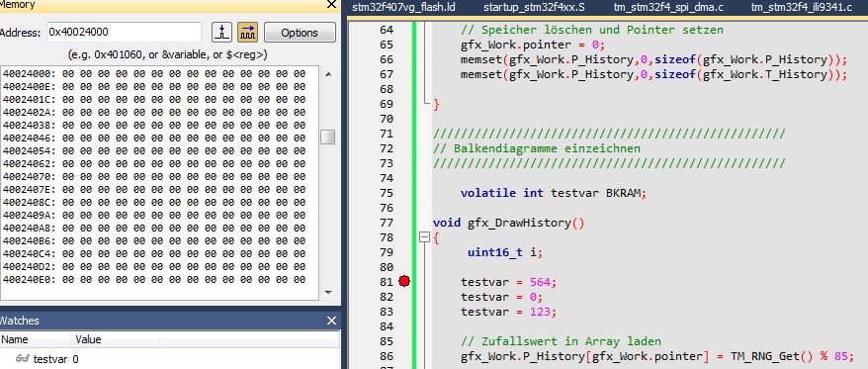Collapse the gfx_DrawHistory function fold
Viewport: 868px width, 369px height.
pyautogui.click(x=424, y=237)
